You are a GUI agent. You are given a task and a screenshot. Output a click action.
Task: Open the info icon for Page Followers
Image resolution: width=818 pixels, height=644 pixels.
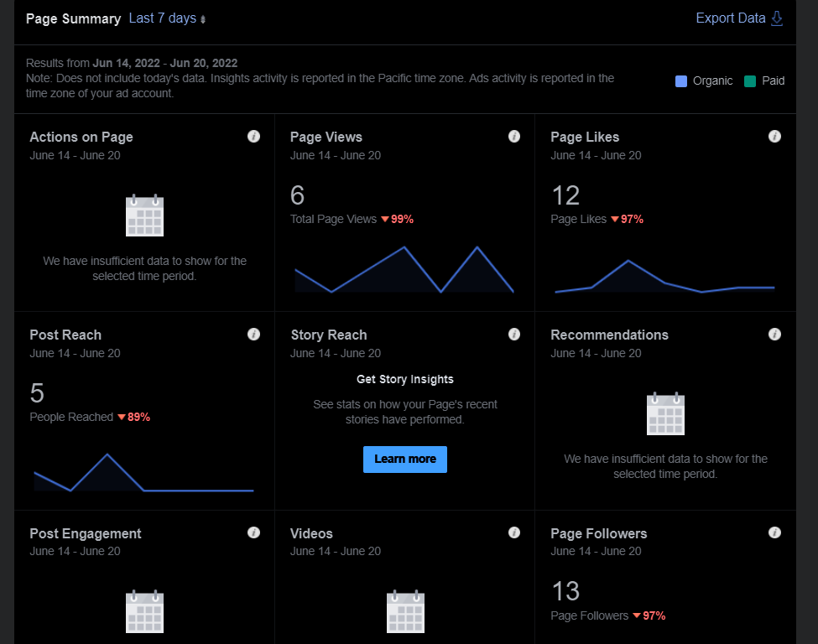pyautogui.click(x=774, y=532)
